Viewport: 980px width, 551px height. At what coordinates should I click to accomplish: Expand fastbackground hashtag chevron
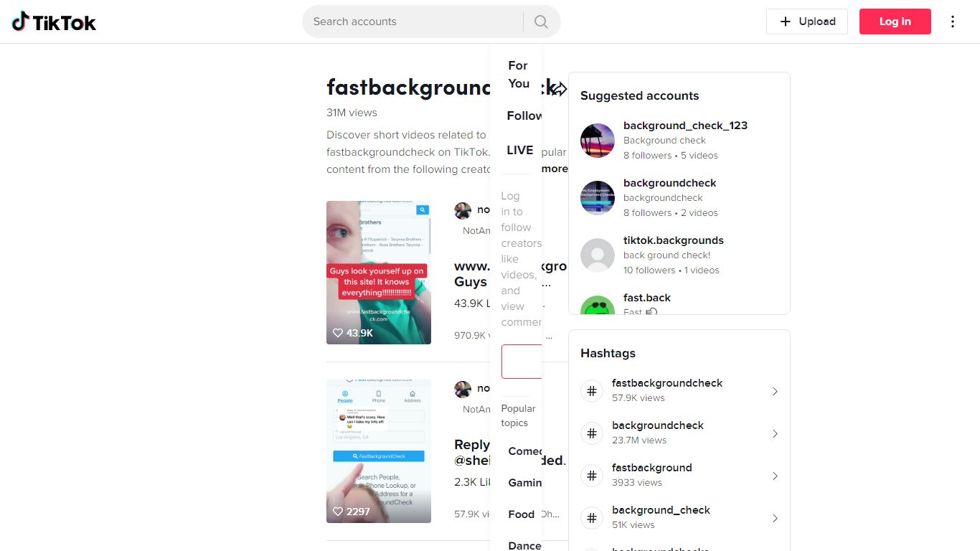pos(775,476)
